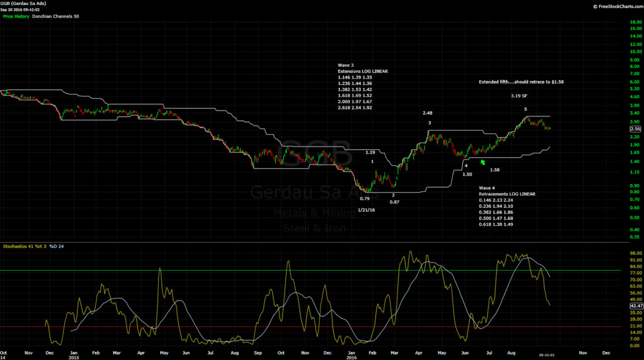Select the 3.19 SF annotation

(519, 95)
